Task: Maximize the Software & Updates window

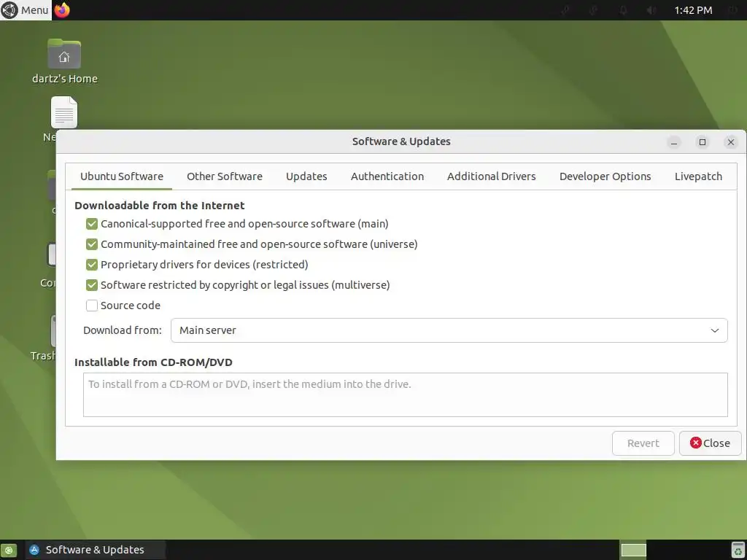Action: (703, 142)
